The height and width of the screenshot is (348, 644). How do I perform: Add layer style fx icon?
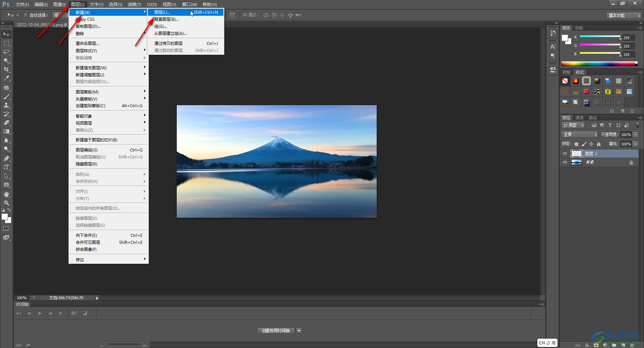(587, 345)
